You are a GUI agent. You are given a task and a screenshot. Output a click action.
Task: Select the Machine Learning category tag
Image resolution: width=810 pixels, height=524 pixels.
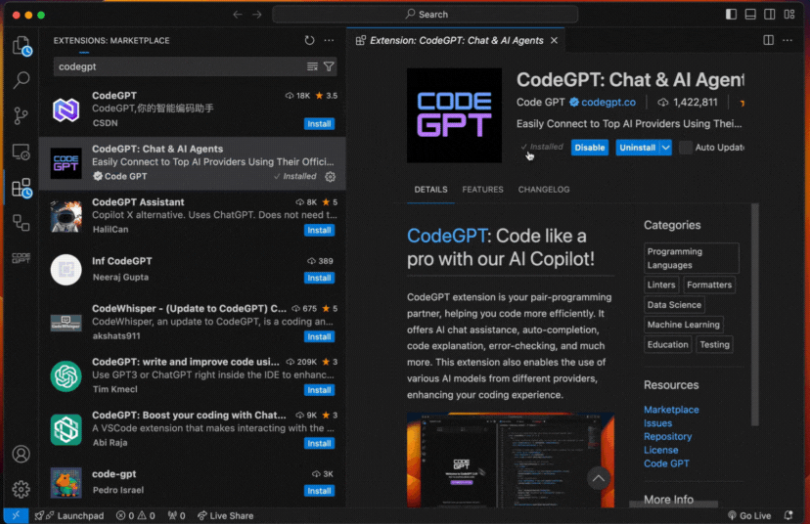point(683,325)
